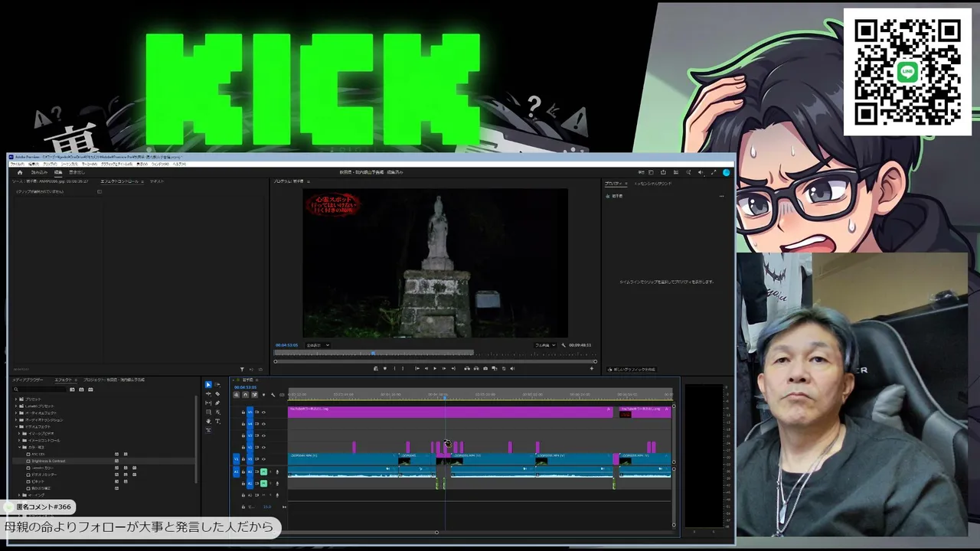Viewport: 980px width, 551px height.
Task: Hide track V2 with eye icon
Action: (x=263, y=447)
